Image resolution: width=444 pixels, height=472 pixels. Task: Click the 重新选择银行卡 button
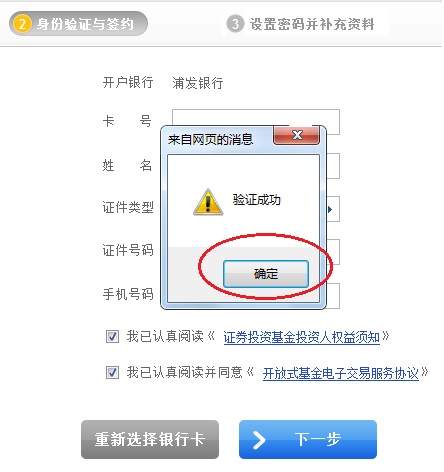[150, 439]
